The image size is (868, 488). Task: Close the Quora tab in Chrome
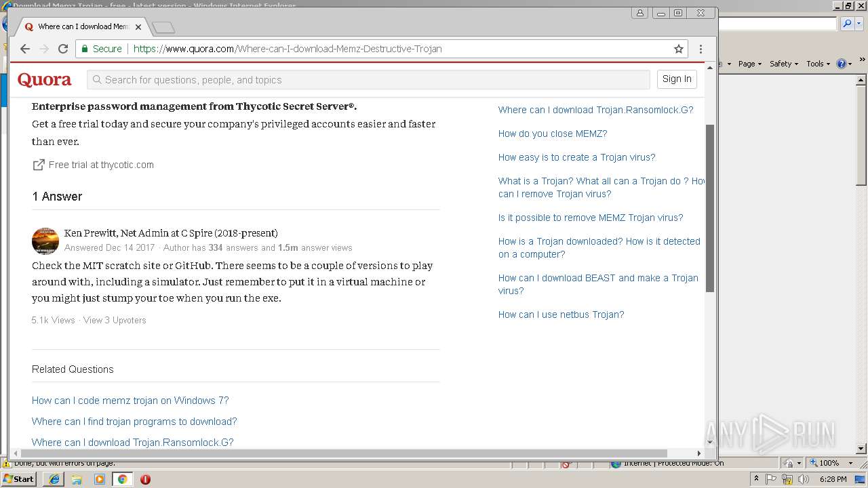(x=138, y=27)
